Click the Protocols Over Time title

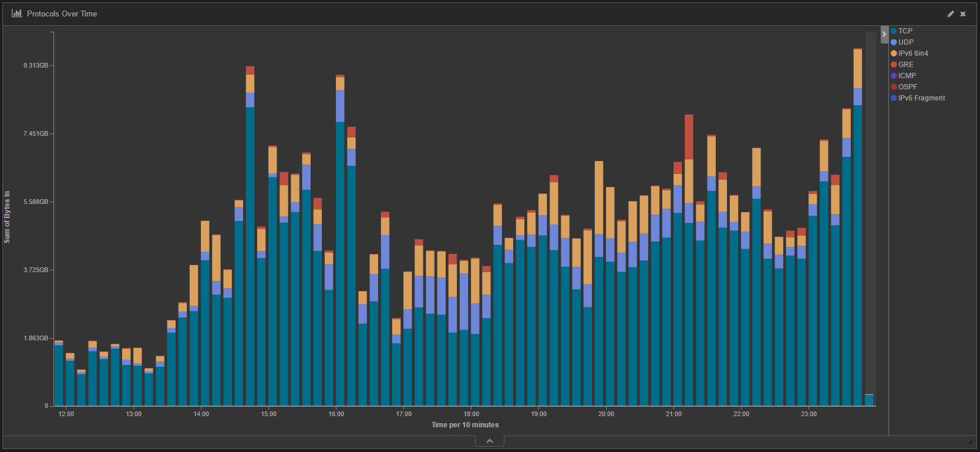(62, 14)
